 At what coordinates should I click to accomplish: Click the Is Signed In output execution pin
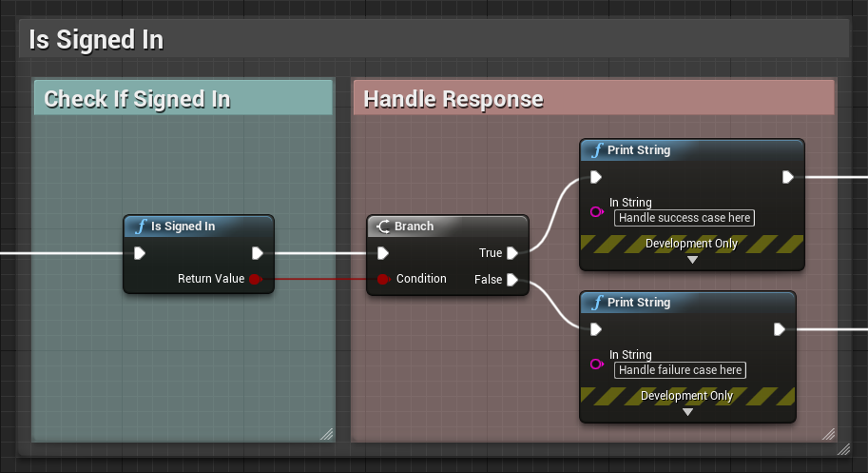click(x=258, y=253)
